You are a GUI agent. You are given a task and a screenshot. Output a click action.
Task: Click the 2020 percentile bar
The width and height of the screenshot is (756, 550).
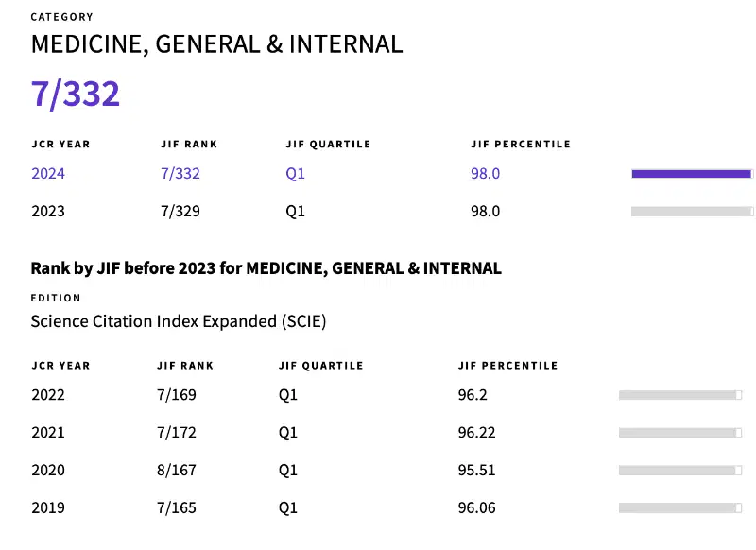(x=680, y=471)
